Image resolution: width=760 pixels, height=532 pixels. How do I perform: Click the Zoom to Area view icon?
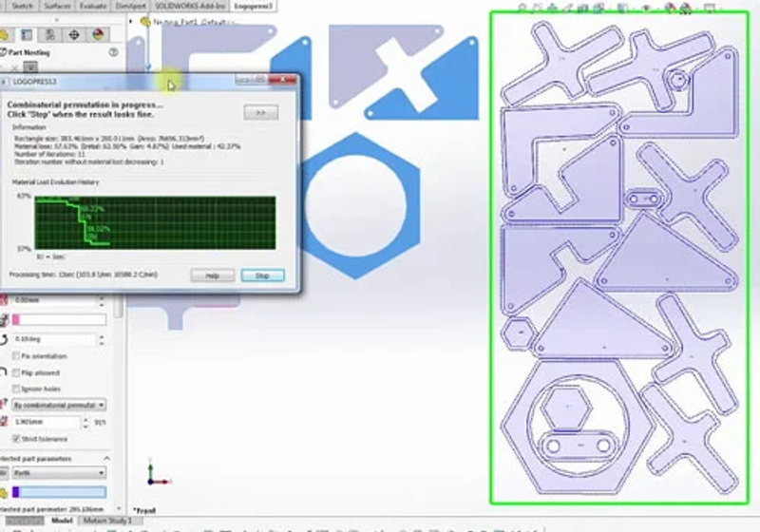[x=537, y=8]
